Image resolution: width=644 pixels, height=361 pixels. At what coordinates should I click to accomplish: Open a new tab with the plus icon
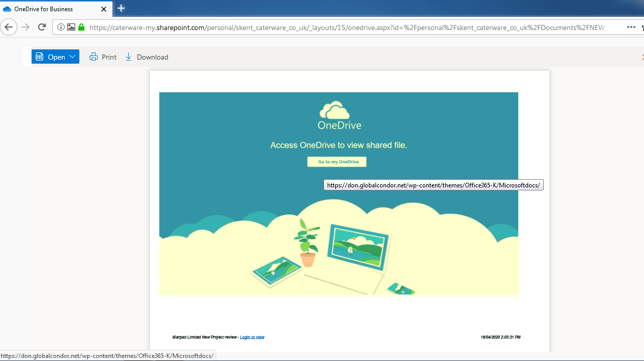pos(121,8)
